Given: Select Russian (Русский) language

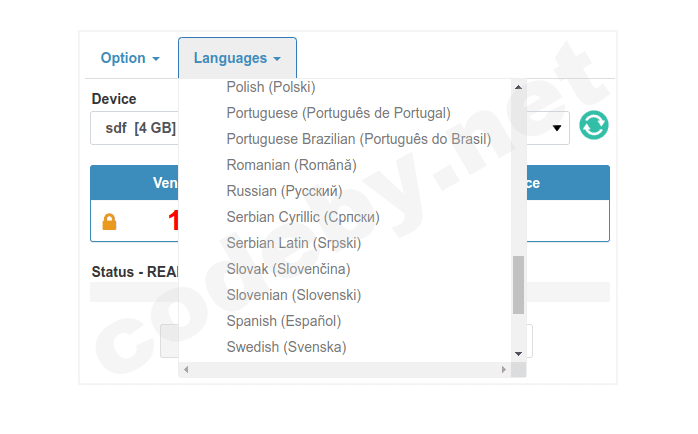Looking at the screenshot, I should click(284, 191).
